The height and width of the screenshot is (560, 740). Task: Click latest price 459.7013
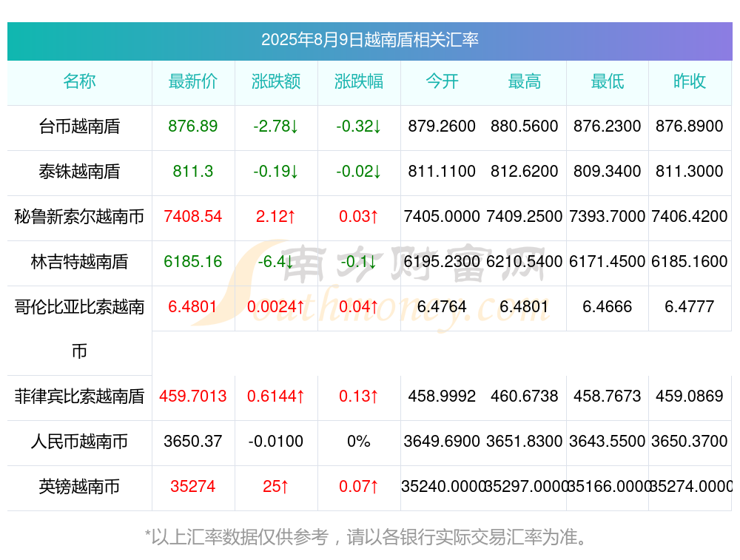pos(193,396)
